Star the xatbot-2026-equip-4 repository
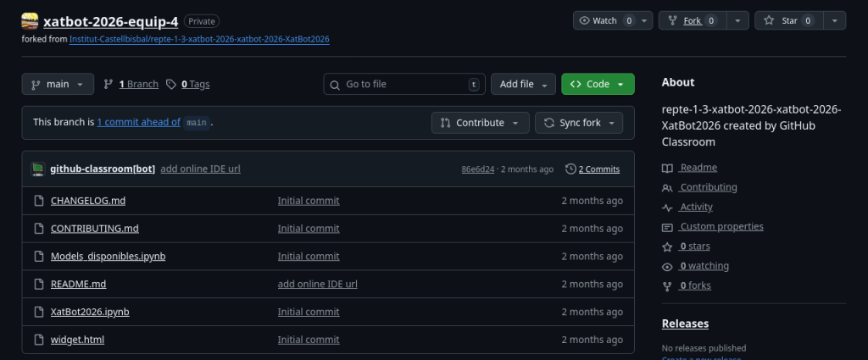Viewport: 868px width, 360px height. (788, 20)
